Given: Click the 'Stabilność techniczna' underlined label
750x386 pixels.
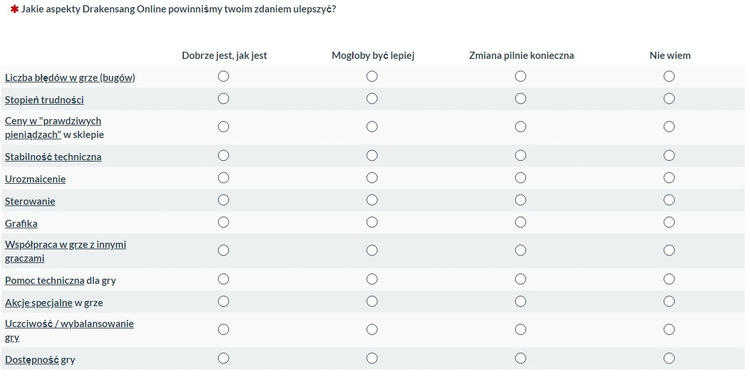Looking at the screenshot, I should coord(53,157).
